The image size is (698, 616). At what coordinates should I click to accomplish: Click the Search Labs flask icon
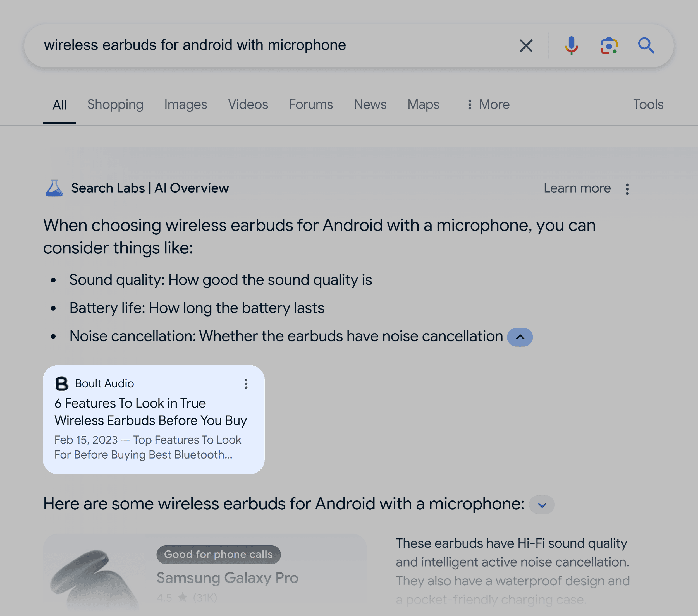[x=54, y=188]
